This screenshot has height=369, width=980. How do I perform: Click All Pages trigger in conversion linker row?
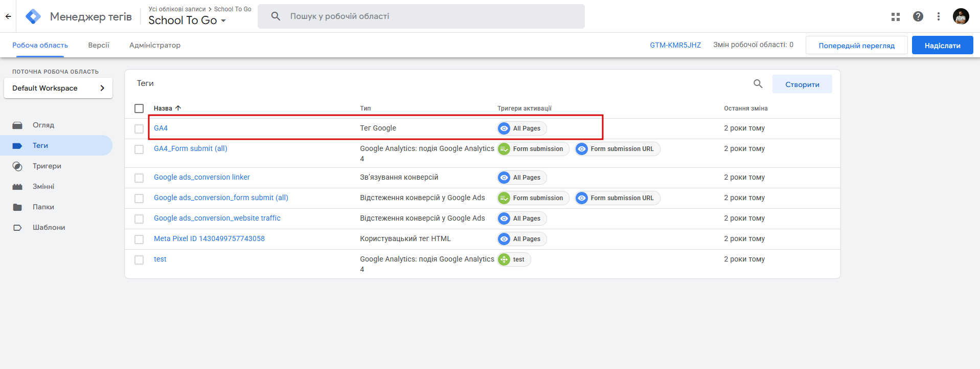coord(522,178)
